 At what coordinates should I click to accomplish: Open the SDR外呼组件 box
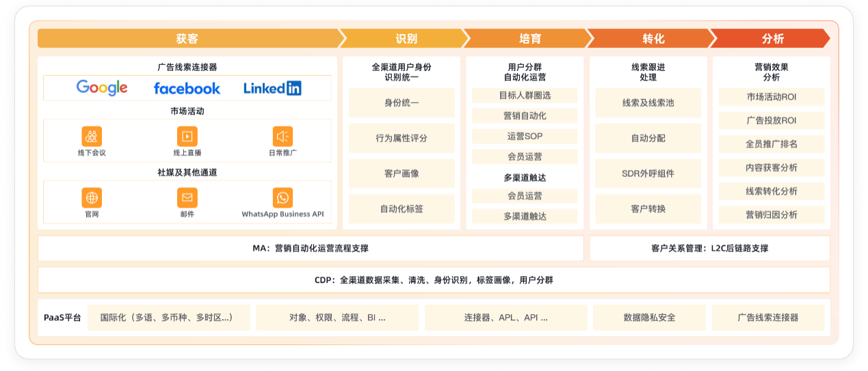pyautogui.click(x=648, y=174)
